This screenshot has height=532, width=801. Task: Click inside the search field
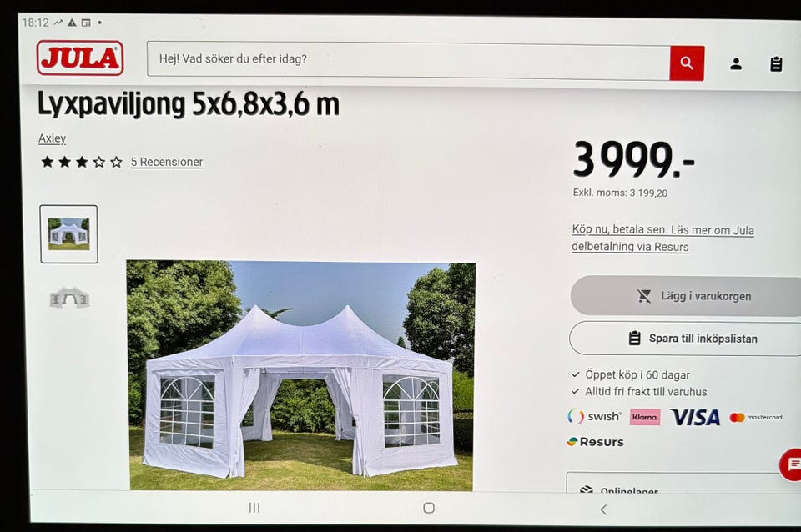coord(408,60)
